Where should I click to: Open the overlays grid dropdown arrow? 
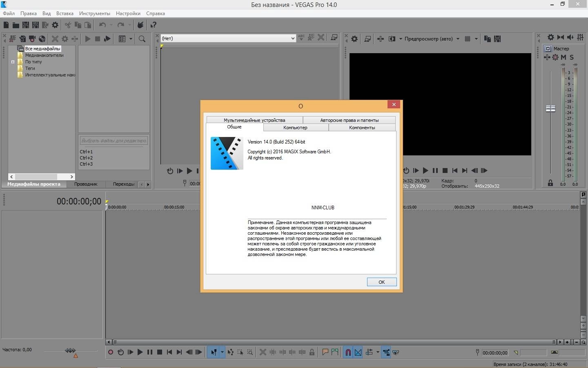(476, 39)
